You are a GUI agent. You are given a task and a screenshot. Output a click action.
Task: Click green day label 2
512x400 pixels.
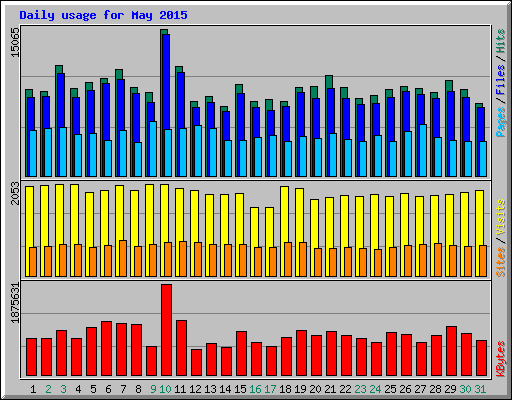tap(48, 389)
